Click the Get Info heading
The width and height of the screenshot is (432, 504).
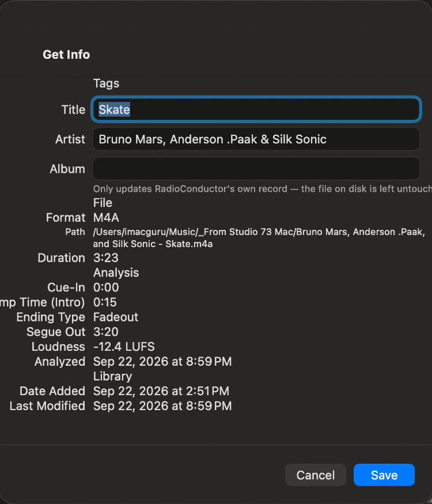click(x=67, y=55)
